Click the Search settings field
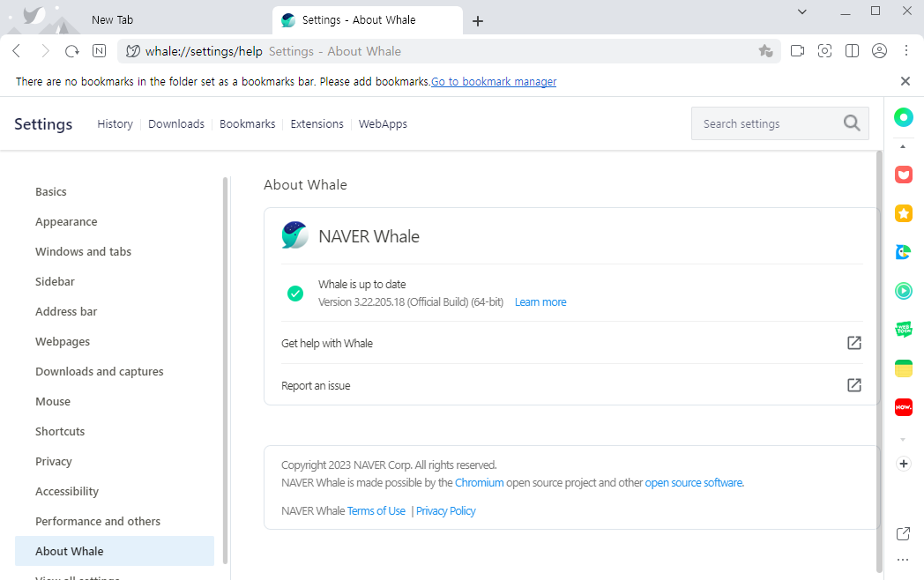This screenshot has height=580, width=924. click(x=780, y=123)
